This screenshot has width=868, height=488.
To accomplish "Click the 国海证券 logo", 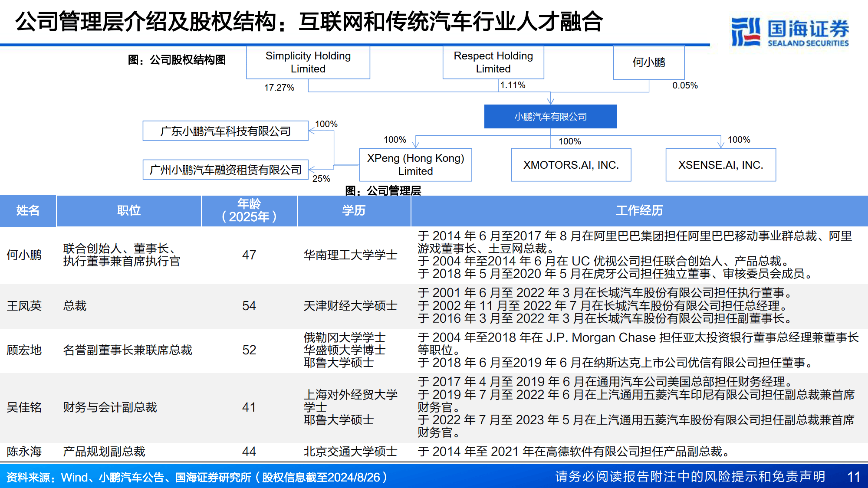I will [791, 28].
